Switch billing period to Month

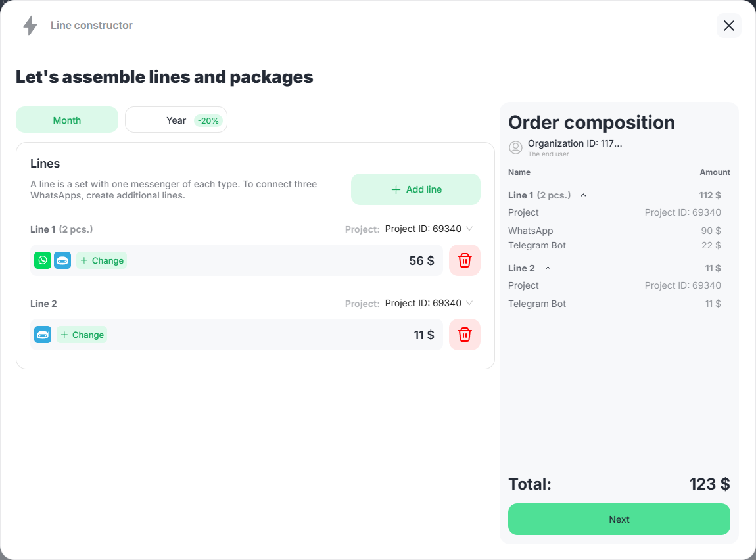coord(67,120)
